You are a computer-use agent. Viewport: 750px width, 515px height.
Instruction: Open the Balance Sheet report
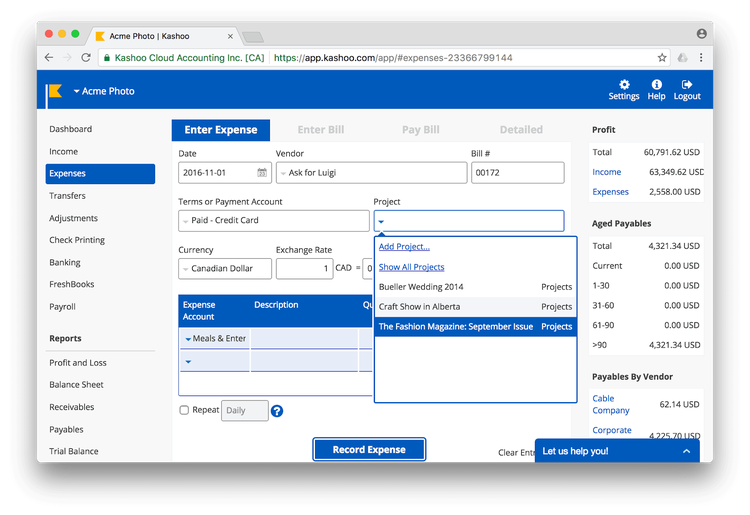[x=76, y=385]
